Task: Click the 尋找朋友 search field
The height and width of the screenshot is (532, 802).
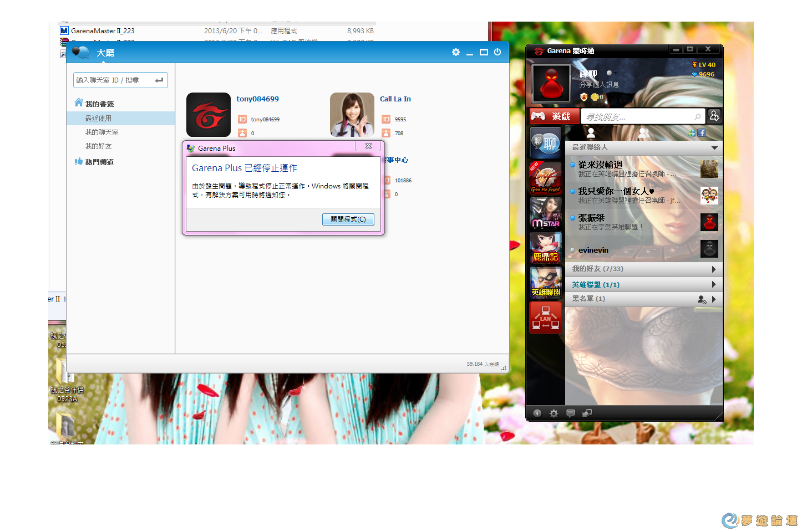Action: click(x=638, y=117)
